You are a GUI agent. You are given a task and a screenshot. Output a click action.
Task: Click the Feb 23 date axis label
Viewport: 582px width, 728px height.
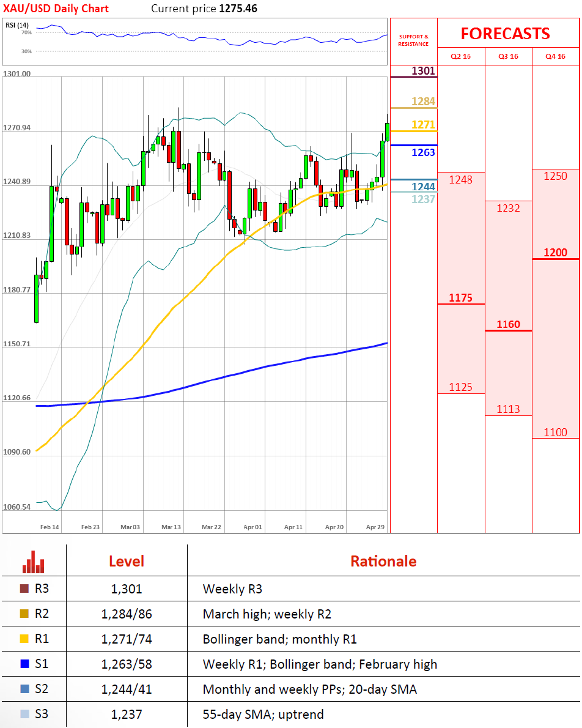coord(90,527)
